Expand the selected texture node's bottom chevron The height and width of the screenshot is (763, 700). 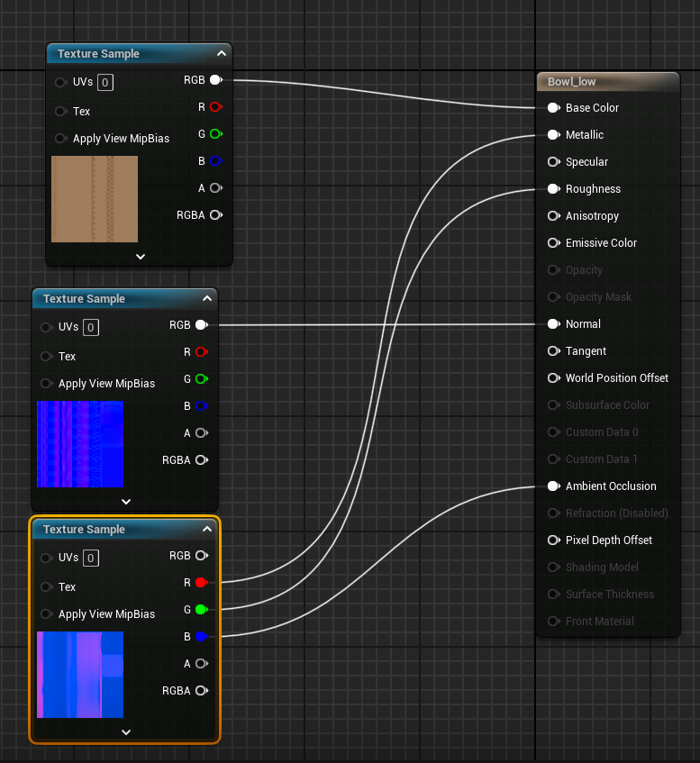[x=126, y=732]
